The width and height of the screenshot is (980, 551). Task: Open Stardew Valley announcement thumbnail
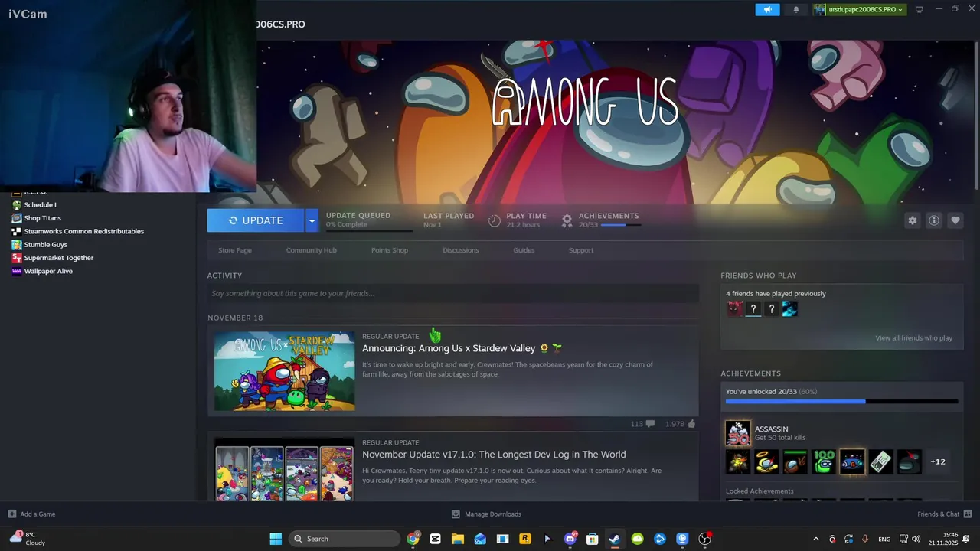point(285,371)
